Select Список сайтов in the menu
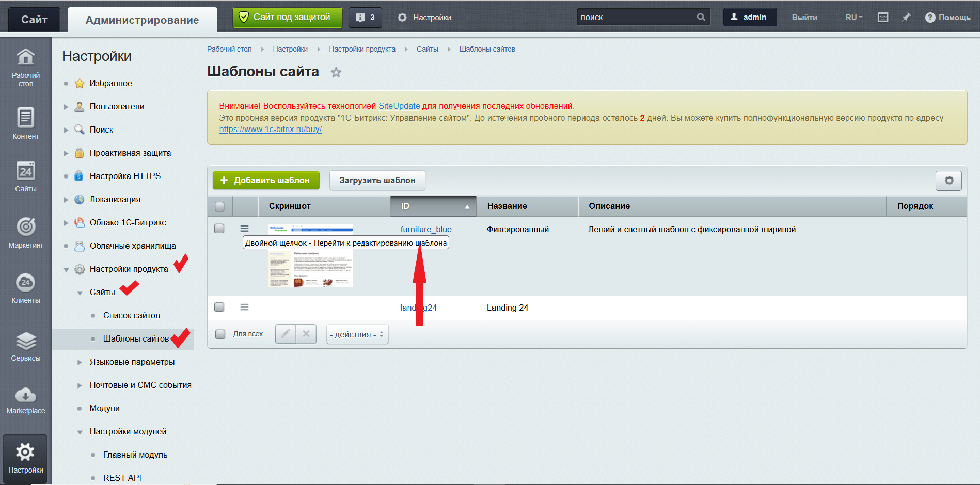The width and height of the screenshot is (980, 485). [131, 315]
